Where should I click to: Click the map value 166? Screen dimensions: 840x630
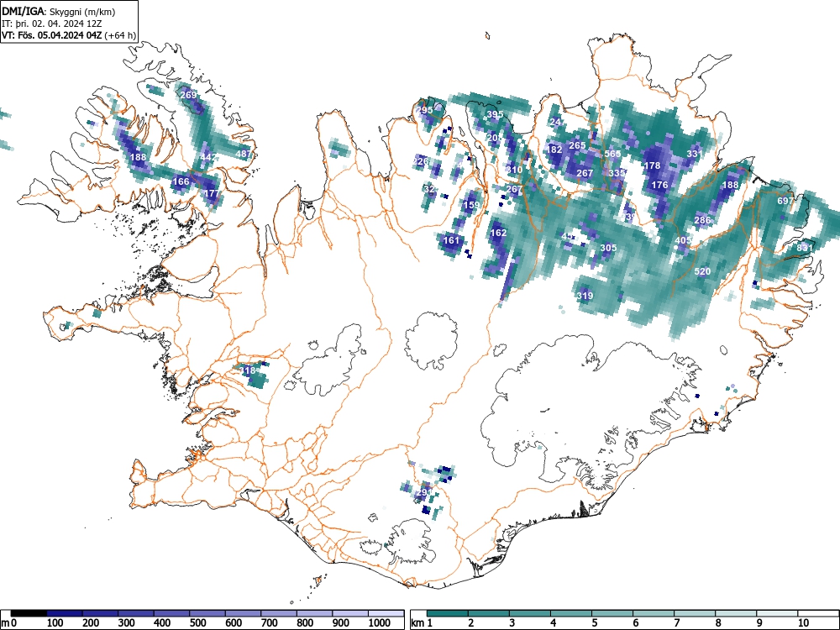(x=181, y=181)
